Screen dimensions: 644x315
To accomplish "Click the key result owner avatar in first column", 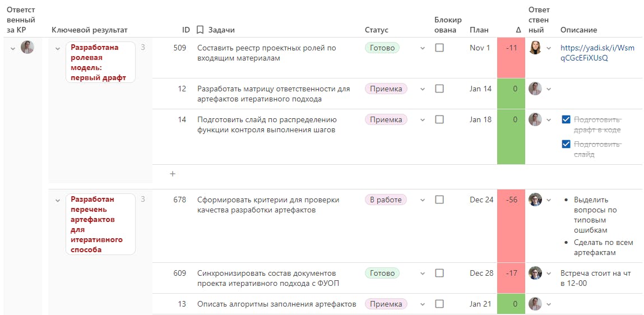I will tap(27, 48).
